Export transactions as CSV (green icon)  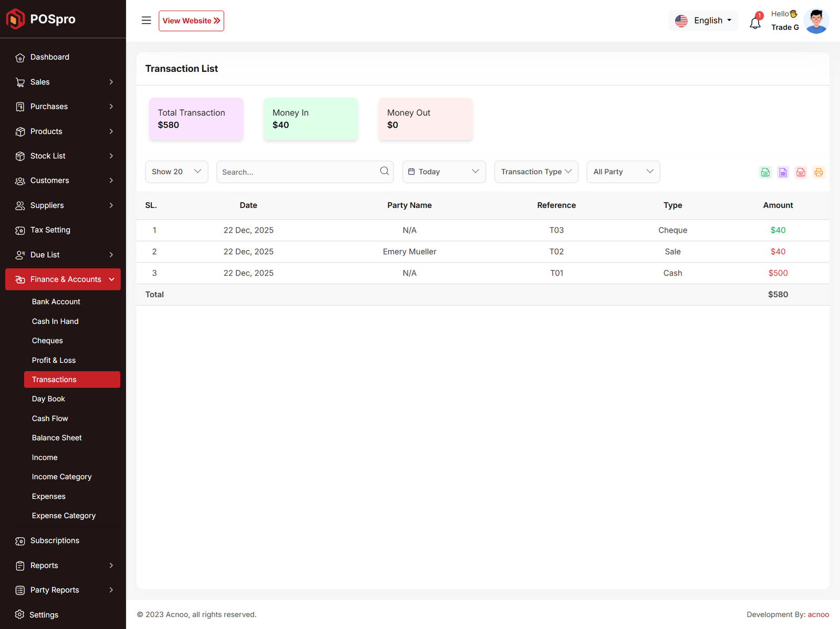pyautogui.click(x=765, y=172)
